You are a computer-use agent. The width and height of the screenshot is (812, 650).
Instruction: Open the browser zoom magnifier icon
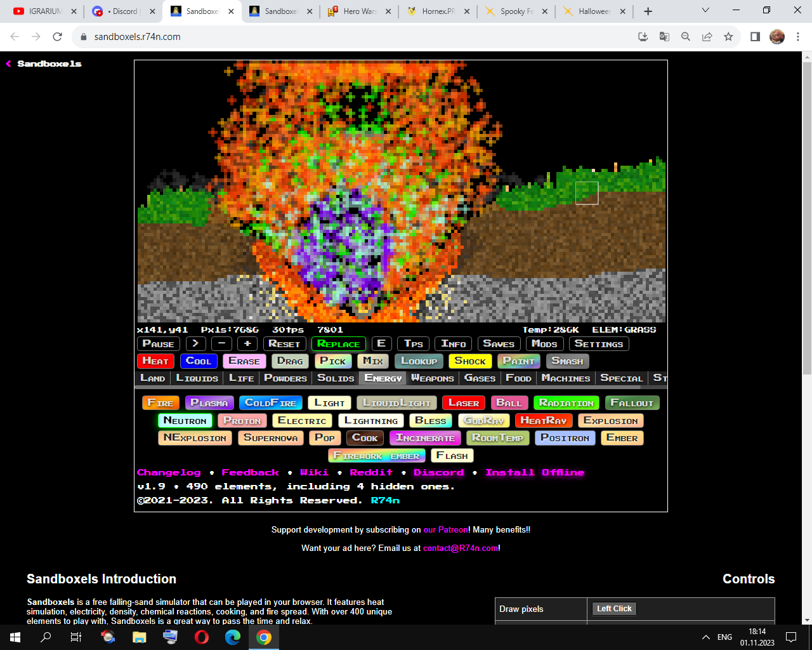tap(686, 37)
